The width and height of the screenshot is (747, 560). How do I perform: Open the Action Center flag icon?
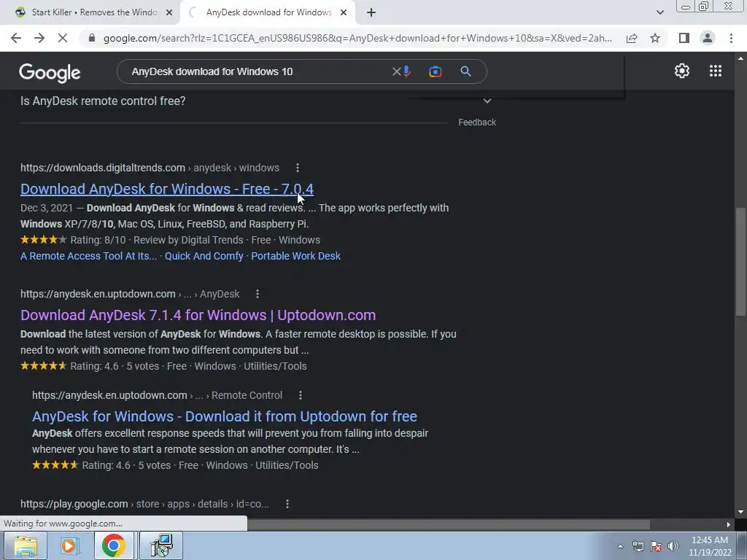656,546
